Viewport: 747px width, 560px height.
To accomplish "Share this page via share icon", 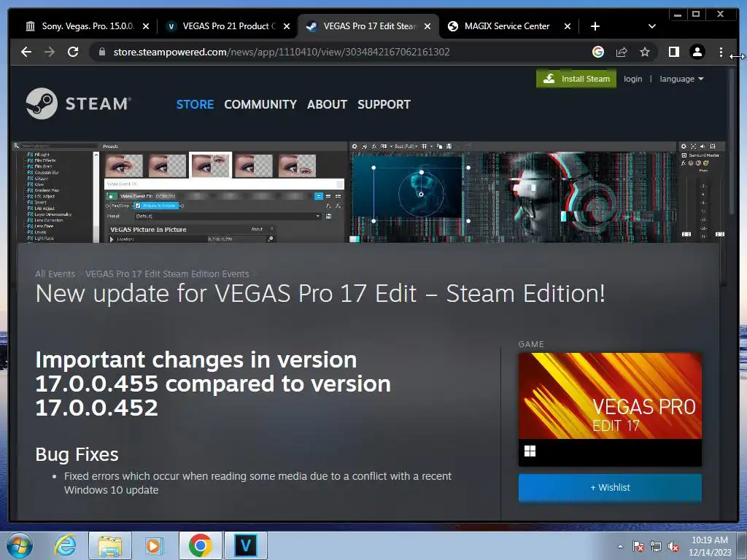I will tap(622, 52).
